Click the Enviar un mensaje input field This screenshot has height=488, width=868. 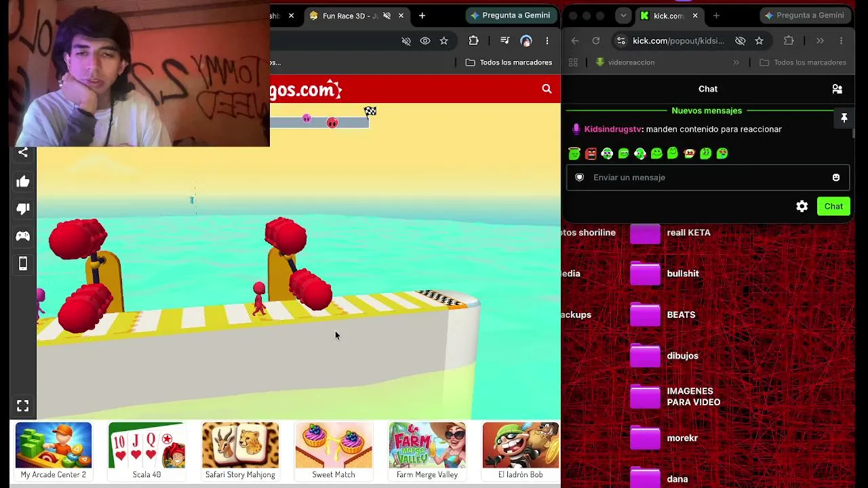[708, 178]
